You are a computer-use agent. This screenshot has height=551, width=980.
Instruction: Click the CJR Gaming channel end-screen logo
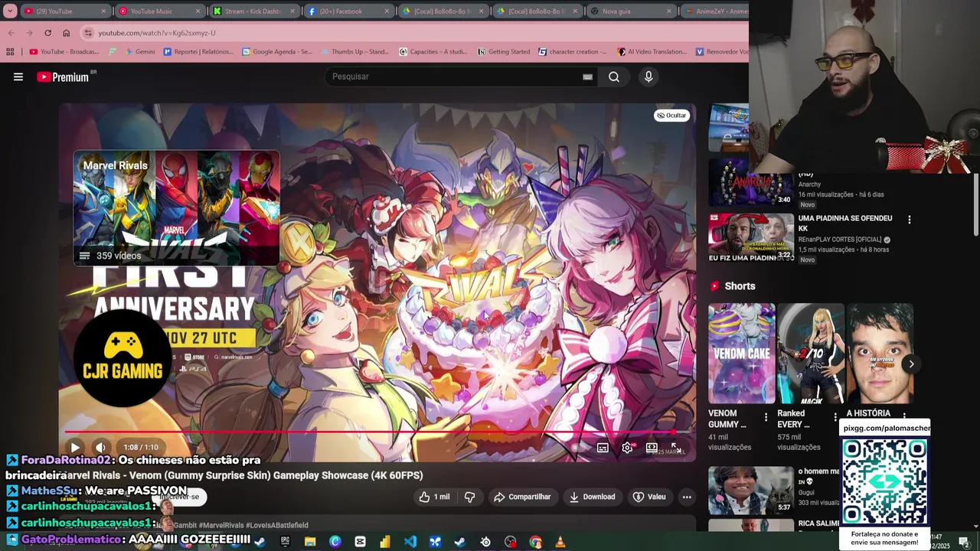tap(122, 358)
